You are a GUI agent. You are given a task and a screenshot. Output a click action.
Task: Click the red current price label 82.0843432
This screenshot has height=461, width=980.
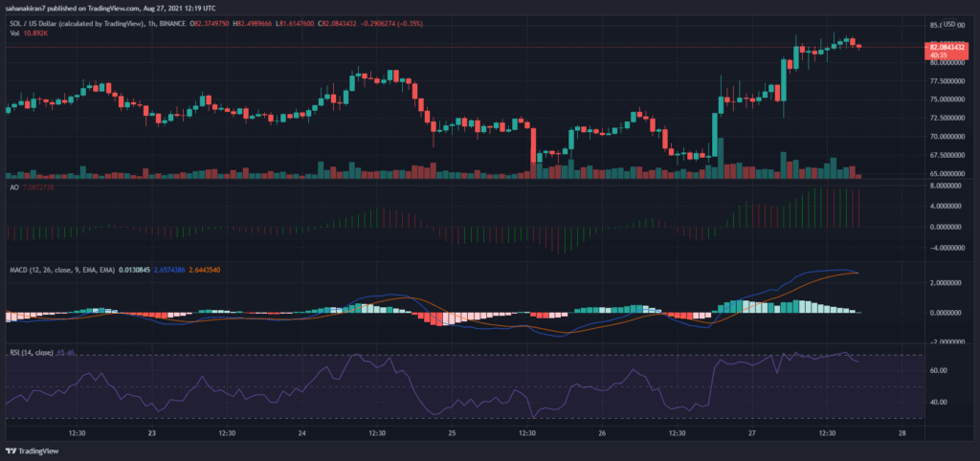click(x=945, y=46)
